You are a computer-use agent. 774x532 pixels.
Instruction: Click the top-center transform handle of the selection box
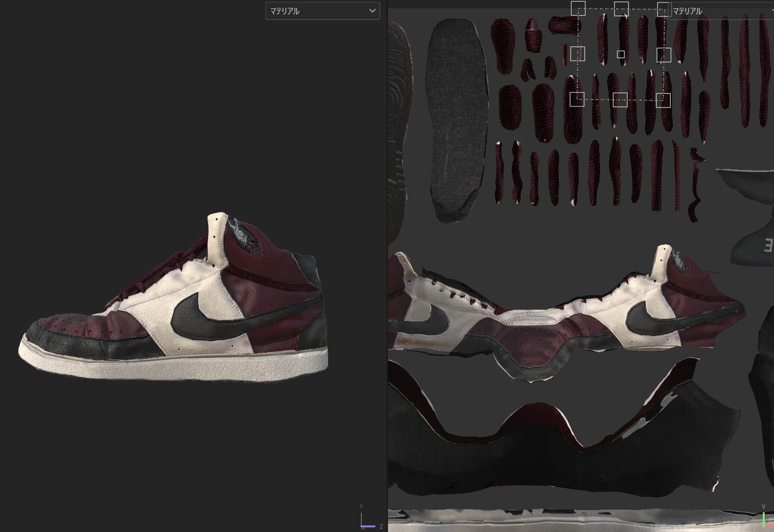pos(621,8)
